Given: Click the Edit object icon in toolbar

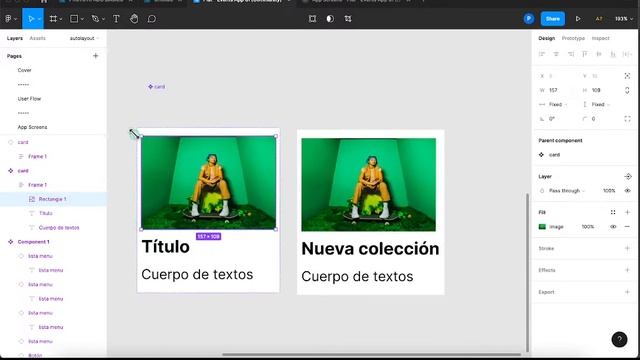Looking at the screenshot, I should [x=312, y=19].
